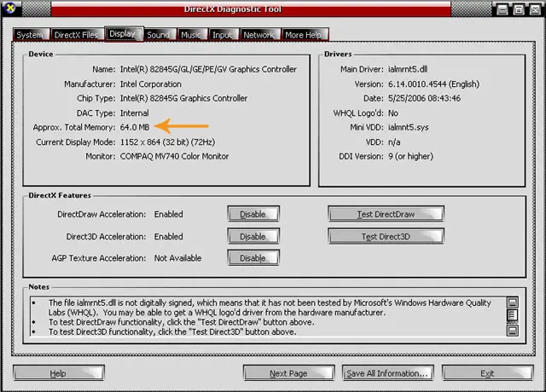Click the AGP Texture Acceleration label
546x392 pixels.
click(x=99, y=258)
